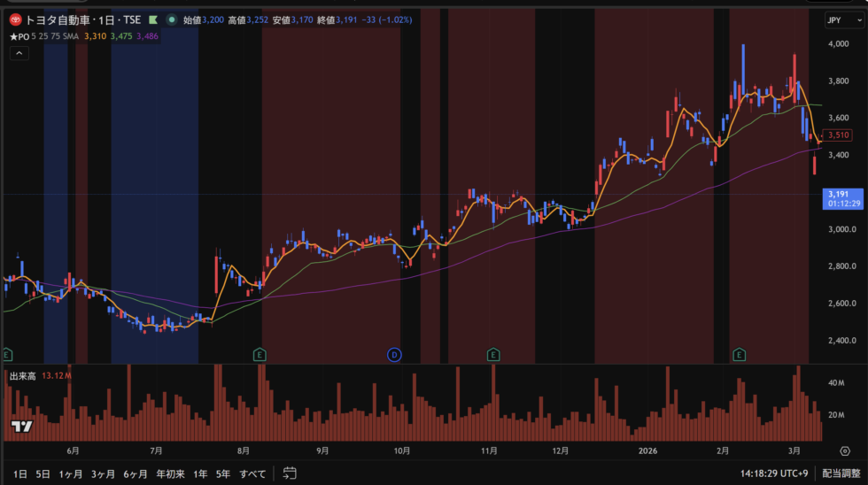Select the 3ヶ月 time range
Viewport: 868px width, 485px height.
tap(104, 473)
